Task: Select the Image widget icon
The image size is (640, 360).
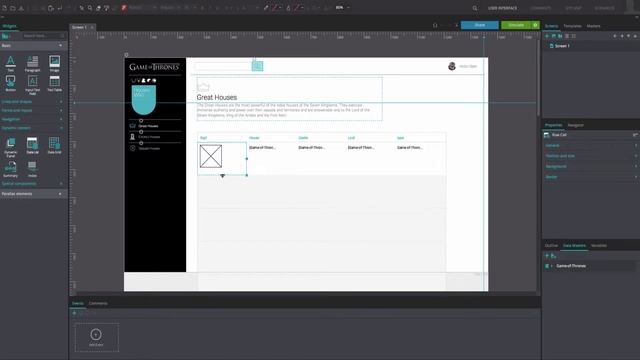Action: click(x=54, y=62)
